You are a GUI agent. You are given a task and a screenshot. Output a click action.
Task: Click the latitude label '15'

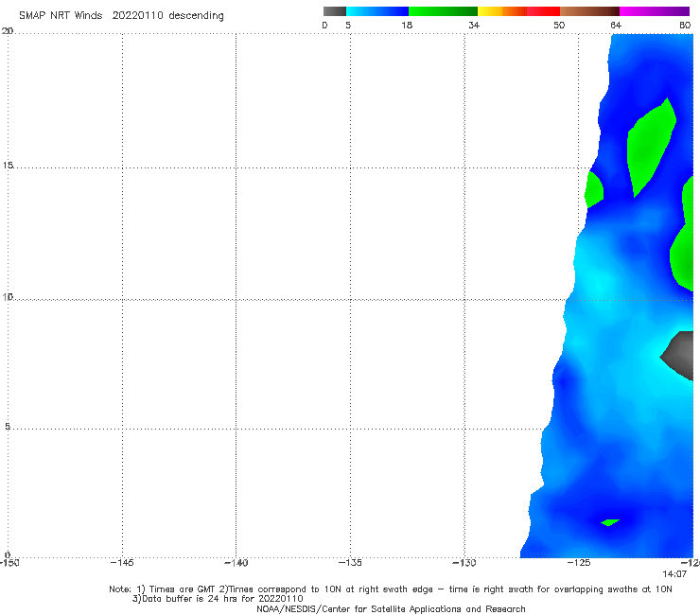(x=8, y=166)
